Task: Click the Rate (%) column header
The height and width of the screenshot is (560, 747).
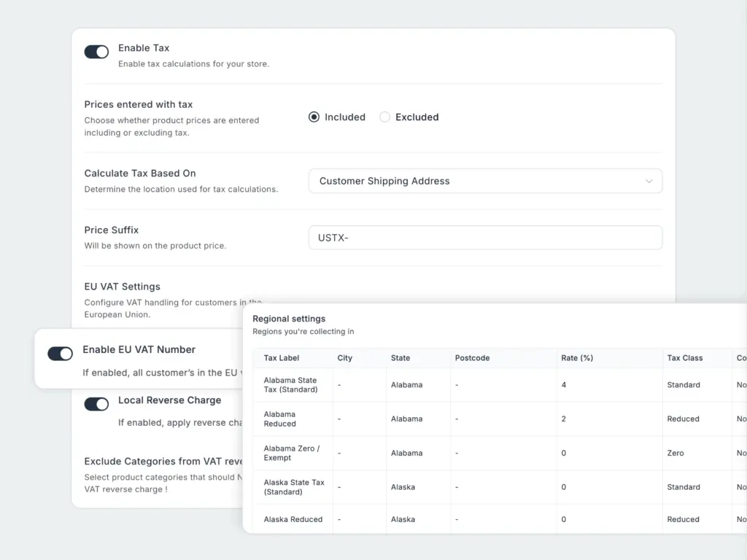Action: (x=577, y=358)
